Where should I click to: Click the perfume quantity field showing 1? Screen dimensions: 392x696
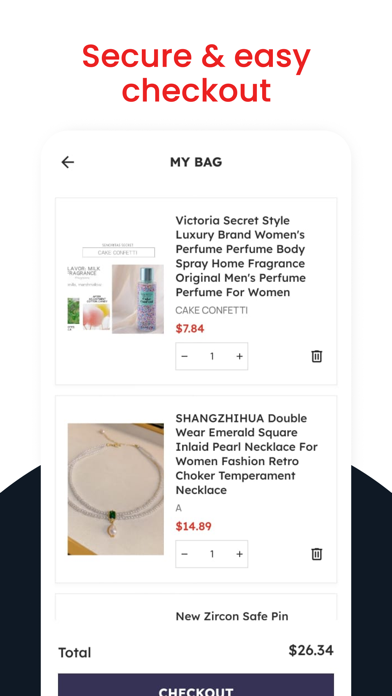coord(212,356)
